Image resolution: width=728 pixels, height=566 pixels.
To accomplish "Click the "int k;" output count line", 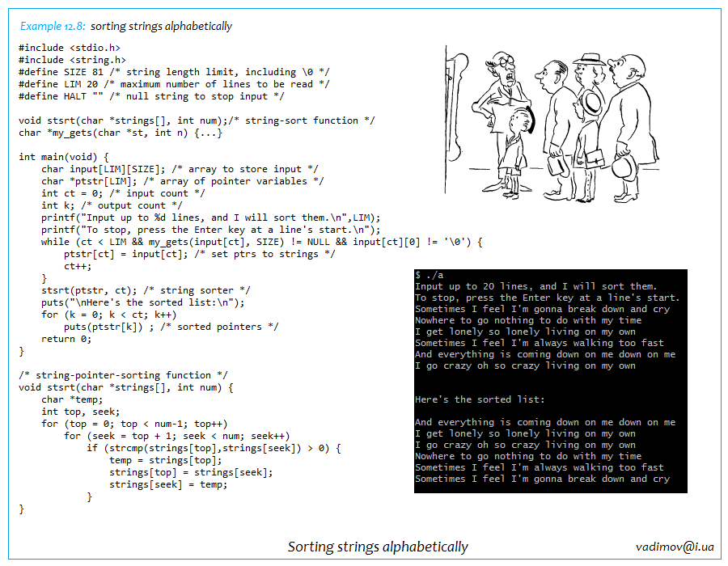I will pyautogui.click(x=112, y=205).
